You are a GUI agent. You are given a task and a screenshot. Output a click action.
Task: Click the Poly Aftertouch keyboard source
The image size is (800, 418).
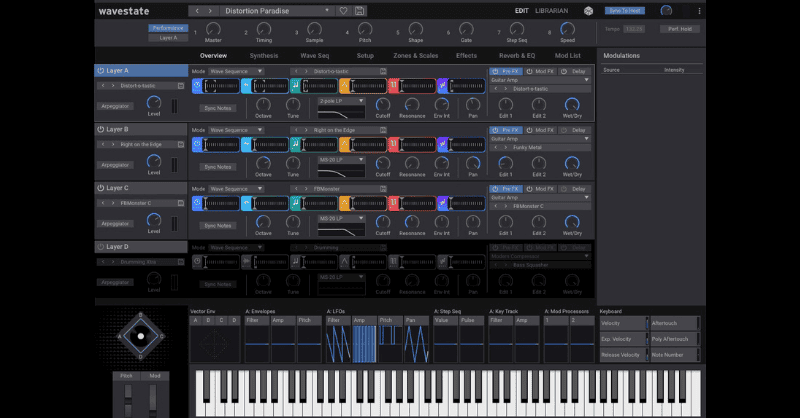pos(673,339)
